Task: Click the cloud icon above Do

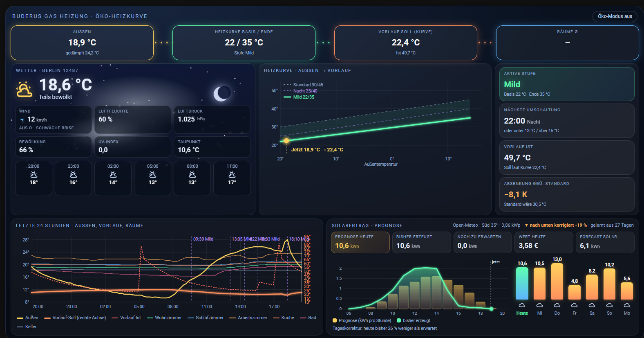Action: [557, 305]
